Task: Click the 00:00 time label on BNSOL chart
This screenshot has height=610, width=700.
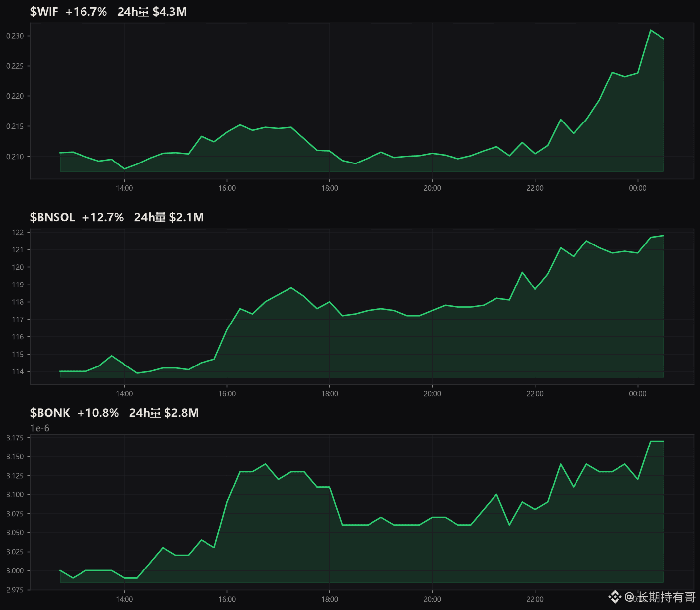Action: (638, 394)
